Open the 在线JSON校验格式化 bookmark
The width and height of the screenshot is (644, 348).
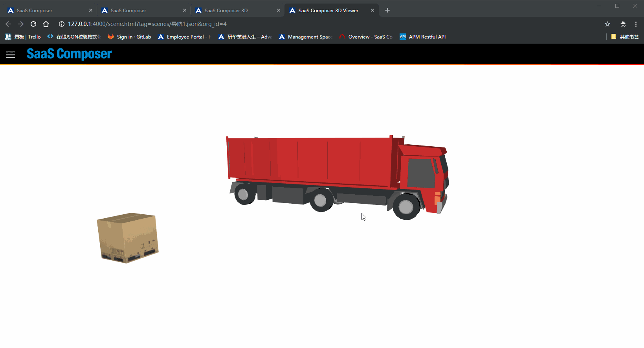pyautogui.click(x=74, y=37)
